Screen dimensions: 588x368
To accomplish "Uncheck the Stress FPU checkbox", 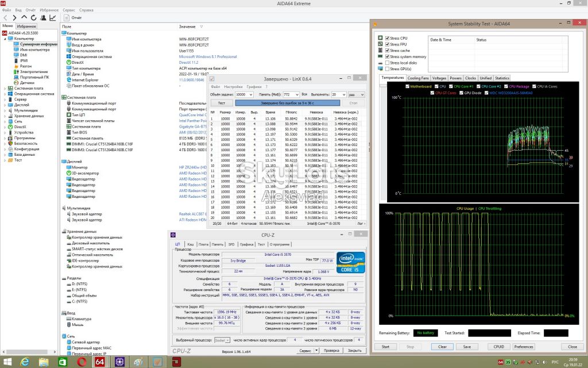I will click(x=388, y=44).
